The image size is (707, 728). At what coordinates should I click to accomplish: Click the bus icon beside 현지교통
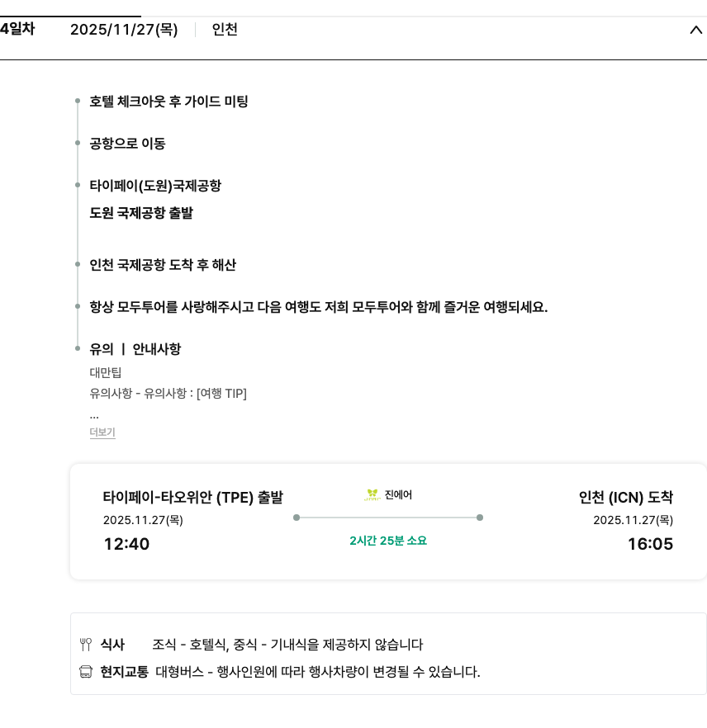[86, 672]
